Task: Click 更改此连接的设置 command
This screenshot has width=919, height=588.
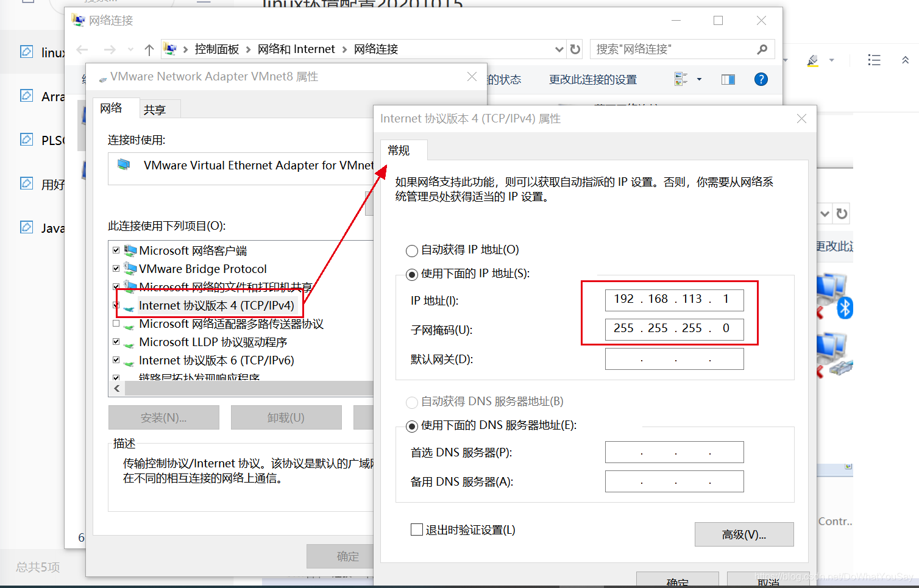Action: click(x=592, y=80)
